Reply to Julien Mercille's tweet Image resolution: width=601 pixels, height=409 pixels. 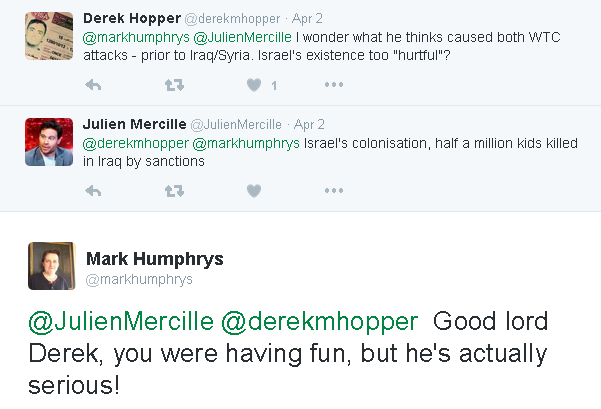94,190
